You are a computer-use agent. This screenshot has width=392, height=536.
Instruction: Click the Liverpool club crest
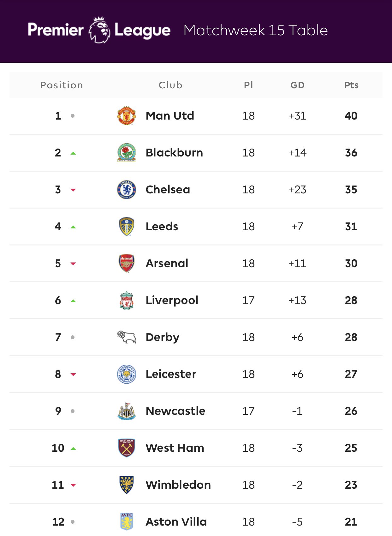coord(127,300)
